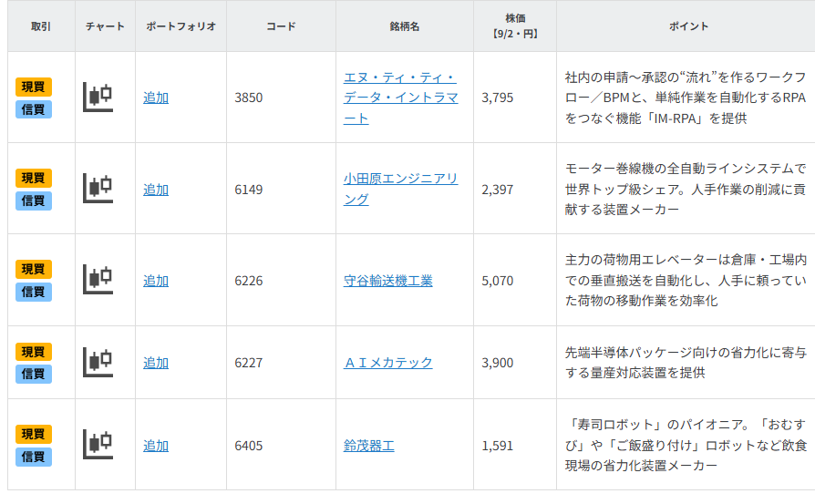Open 守谷輸送機工業 stock link

point(387,281)
